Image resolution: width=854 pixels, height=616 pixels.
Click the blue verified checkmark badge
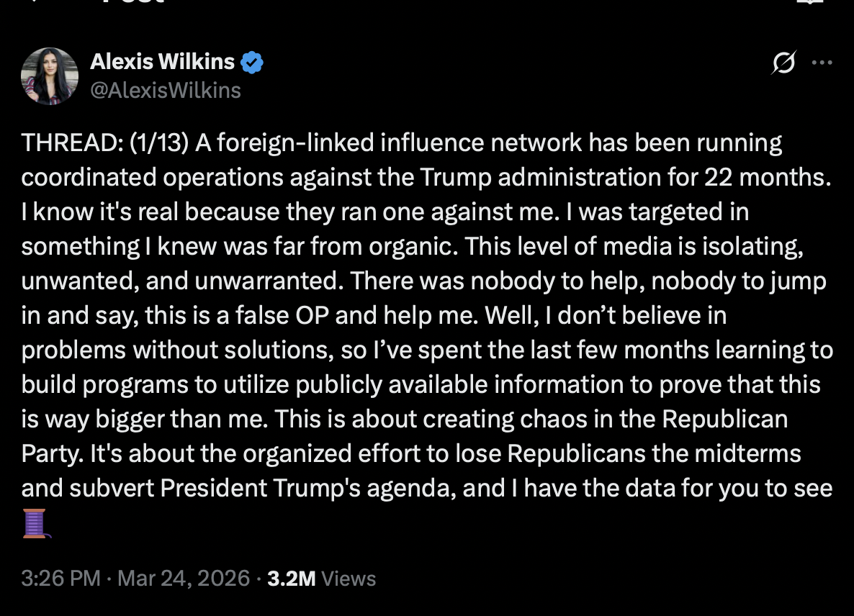tap(251, 63)
